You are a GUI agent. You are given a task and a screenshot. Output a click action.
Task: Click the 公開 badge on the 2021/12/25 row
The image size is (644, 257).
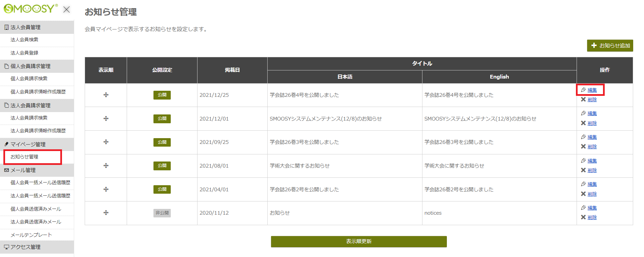(x=162, y=95)
